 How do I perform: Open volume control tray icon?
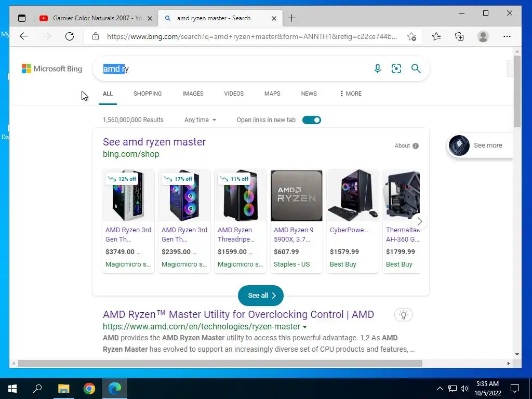point(464,389)
